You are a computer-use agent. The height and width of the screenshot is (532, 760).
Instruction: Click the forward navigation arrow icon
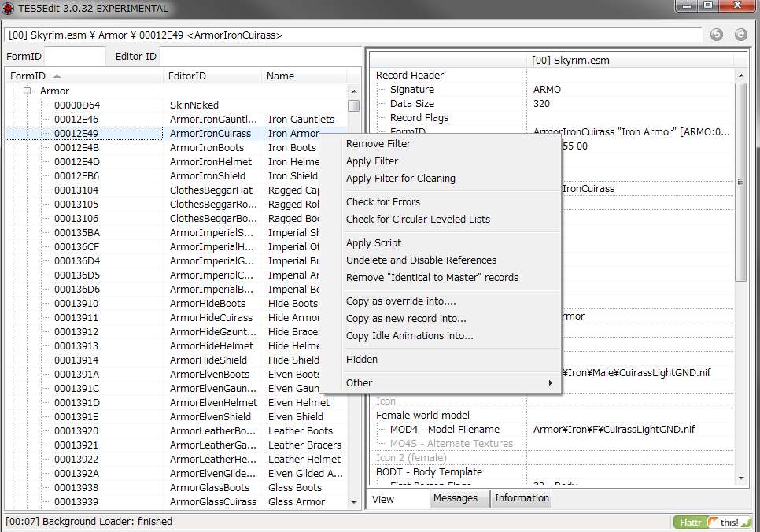740,35
